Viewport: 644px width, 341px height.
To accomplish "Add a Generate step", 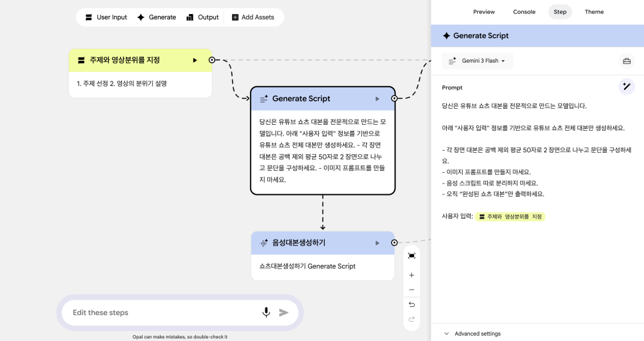I will [157, 17].
